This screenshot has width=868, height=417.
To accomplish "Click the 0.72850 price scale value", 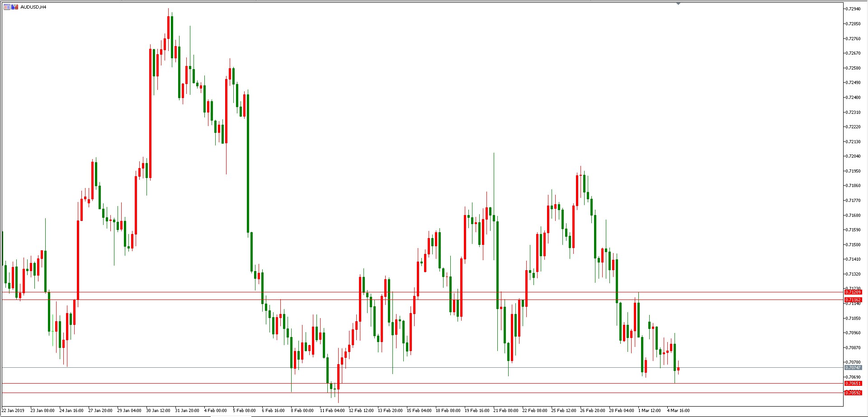I will (853, 24).
